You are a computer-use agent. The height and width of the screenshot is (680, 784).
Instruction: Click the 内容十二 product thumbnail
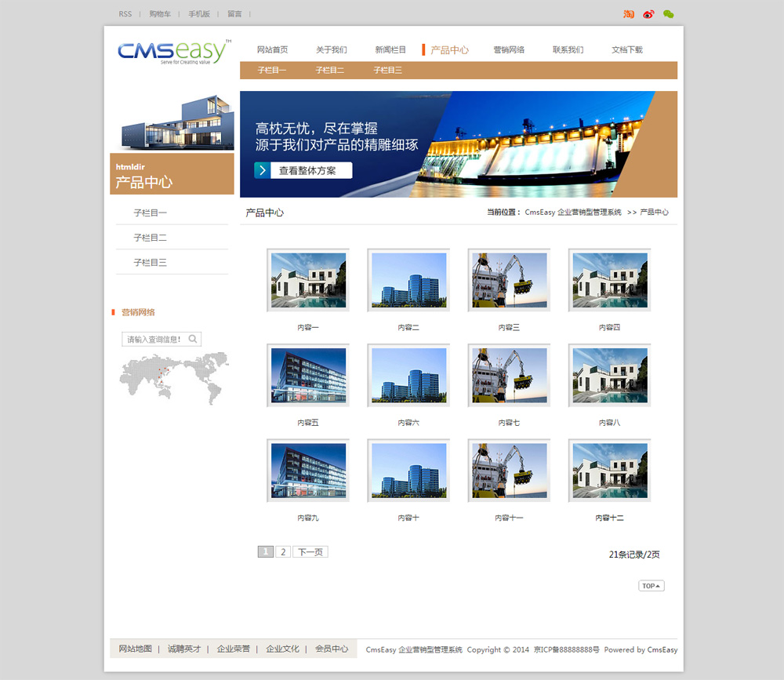(x=609, y=471)
